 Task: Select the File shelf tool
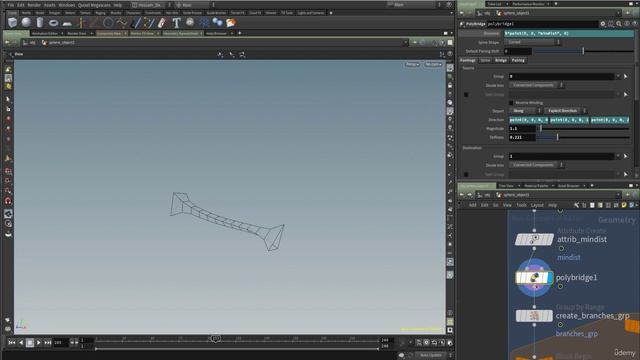(231, 22)
